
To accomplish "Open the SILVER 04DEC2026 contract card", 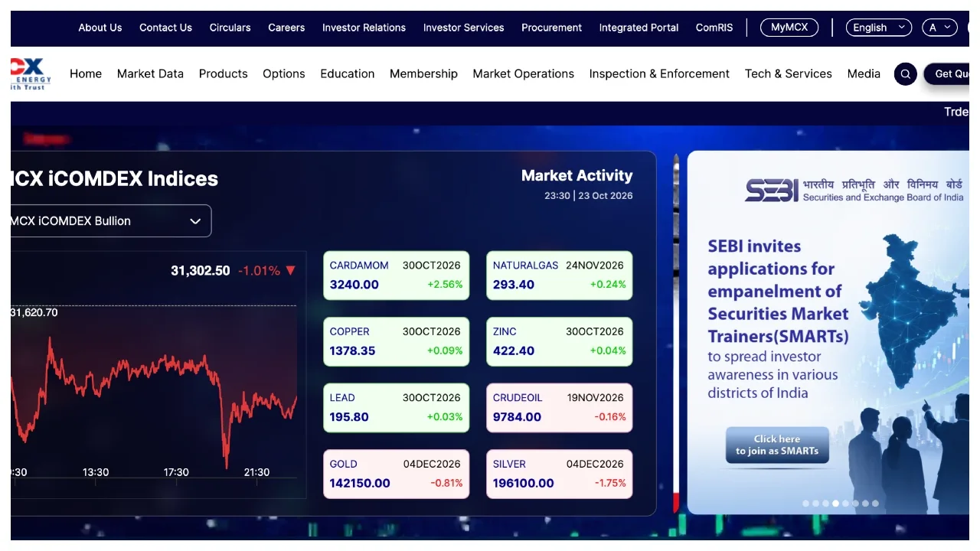I will pyautogui.click(x=560, y=474).
